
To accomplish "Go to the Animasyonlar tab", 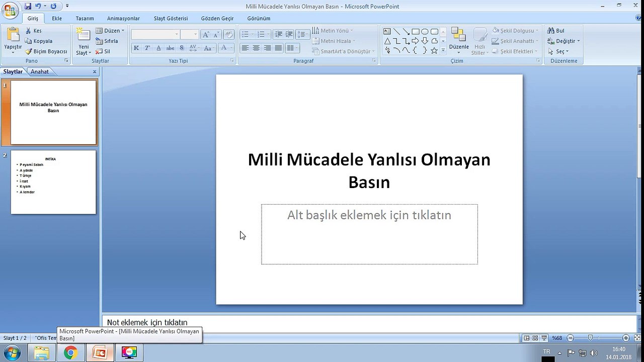I will [x=123, y=18].
